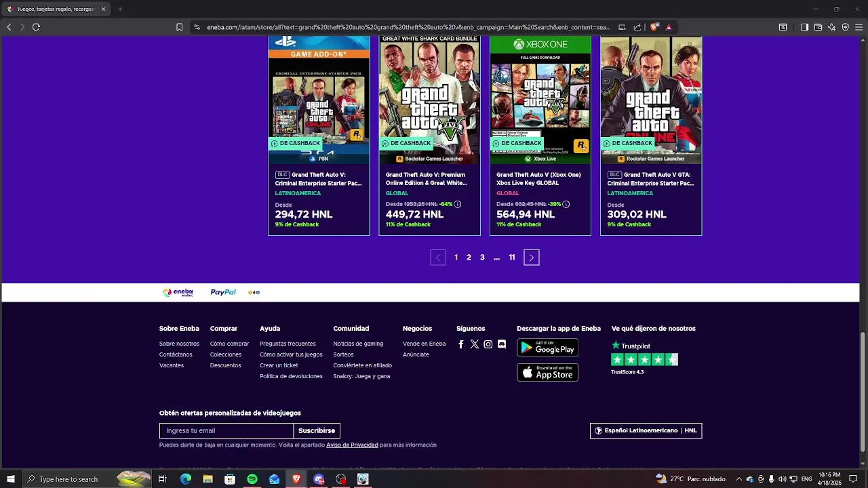Click the -64% discount info icon
This screenshot has width=868, height=488.
point(458,204)
